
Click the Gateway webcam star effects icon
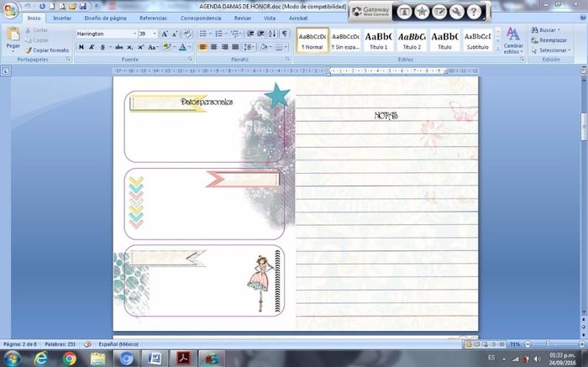tap(422, 12)
